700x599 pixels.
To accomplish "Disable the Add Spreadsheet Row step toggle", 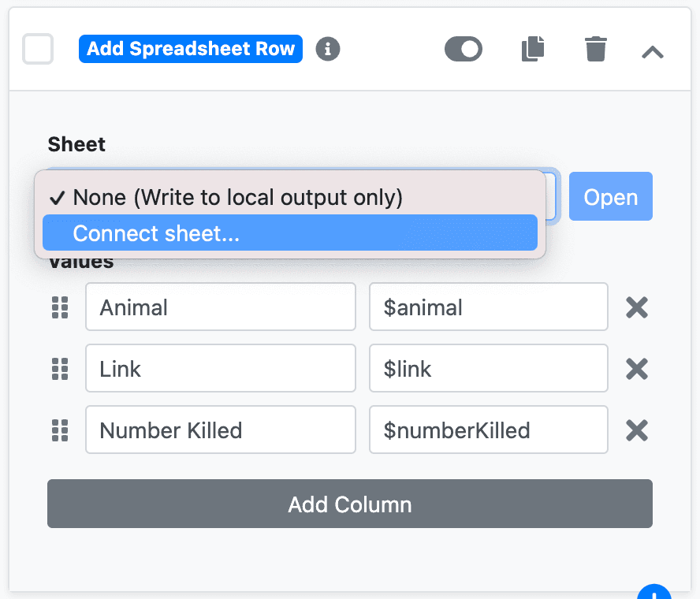I will (x=464, y=49).
